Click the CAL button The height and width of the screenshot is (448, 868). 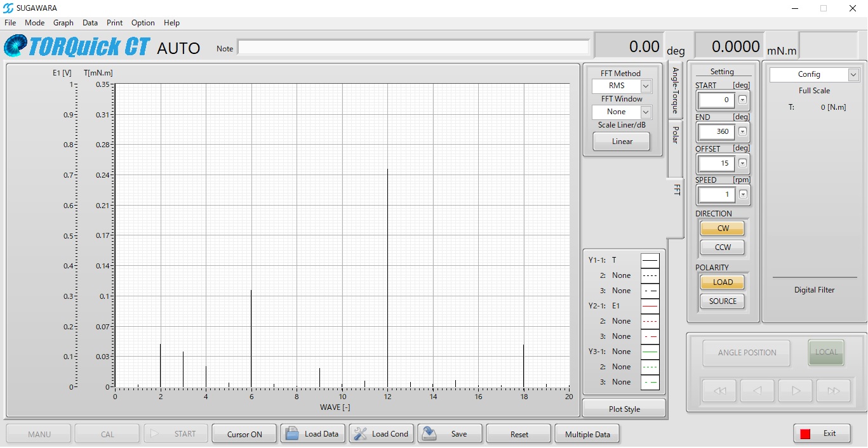(x=107, y=434)
